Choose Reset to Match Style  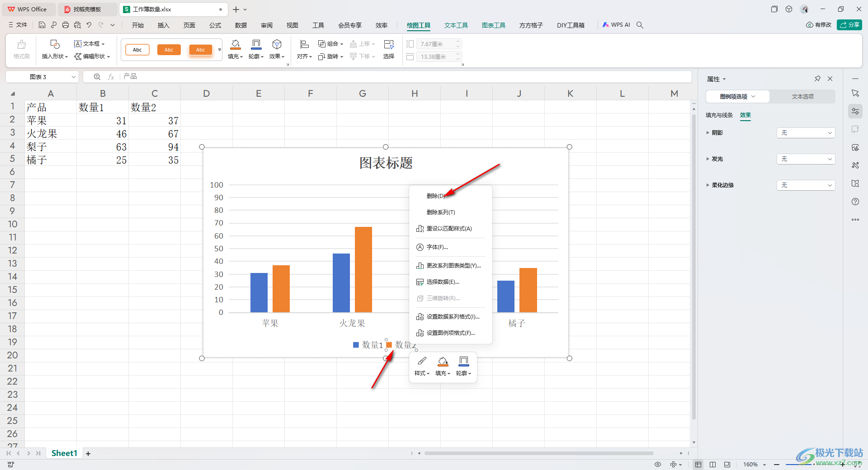[450, 229]
